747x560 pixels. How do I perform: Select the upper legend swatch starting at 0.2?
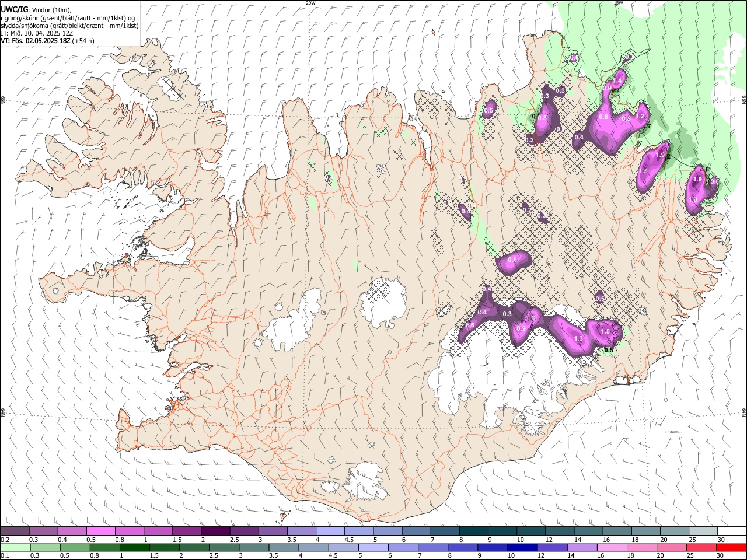coord(15,531)
